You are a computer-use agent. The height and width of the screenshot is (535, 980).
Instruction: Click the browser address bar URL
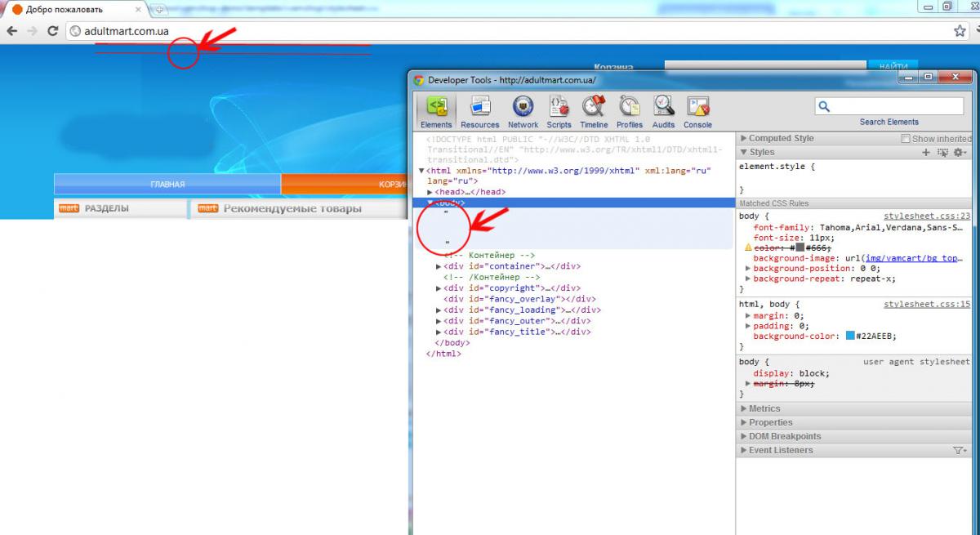coord(127,31)
